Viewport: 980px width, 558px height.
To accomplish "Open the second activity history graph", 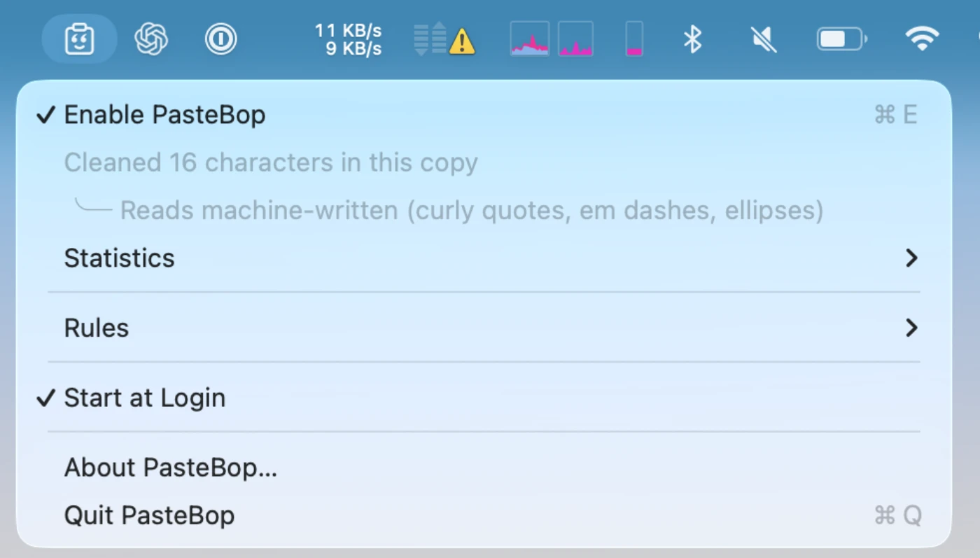I will pos(576,39).
